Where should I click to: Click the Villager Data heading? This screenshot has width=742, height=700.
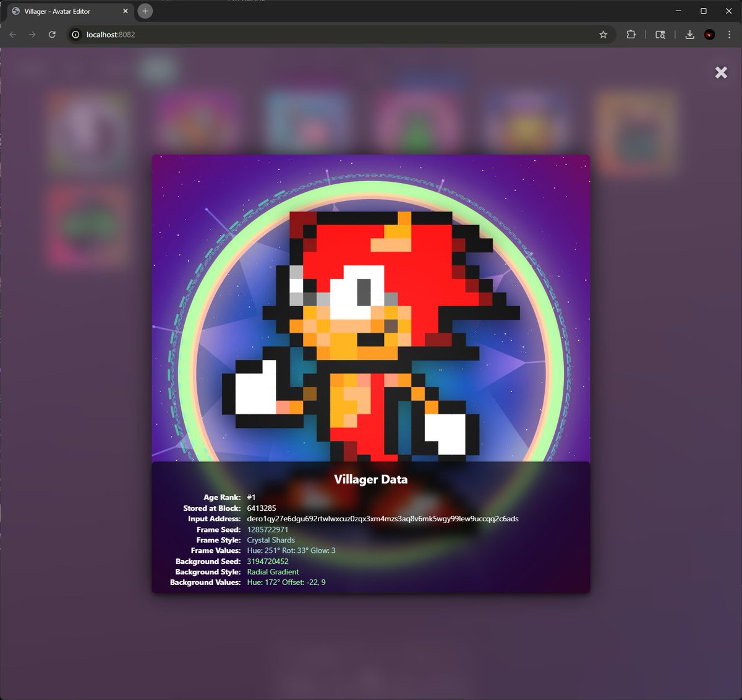pos(371,479)
